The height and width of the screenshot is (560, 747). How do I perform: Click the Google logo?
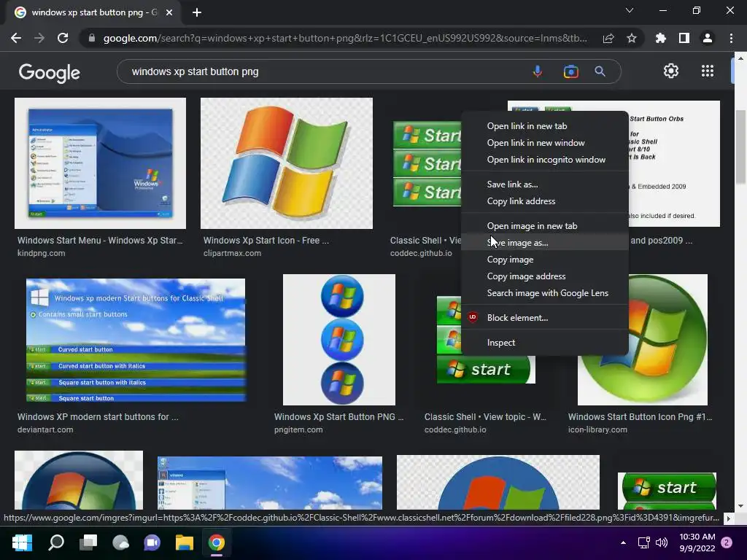[50, 73]
